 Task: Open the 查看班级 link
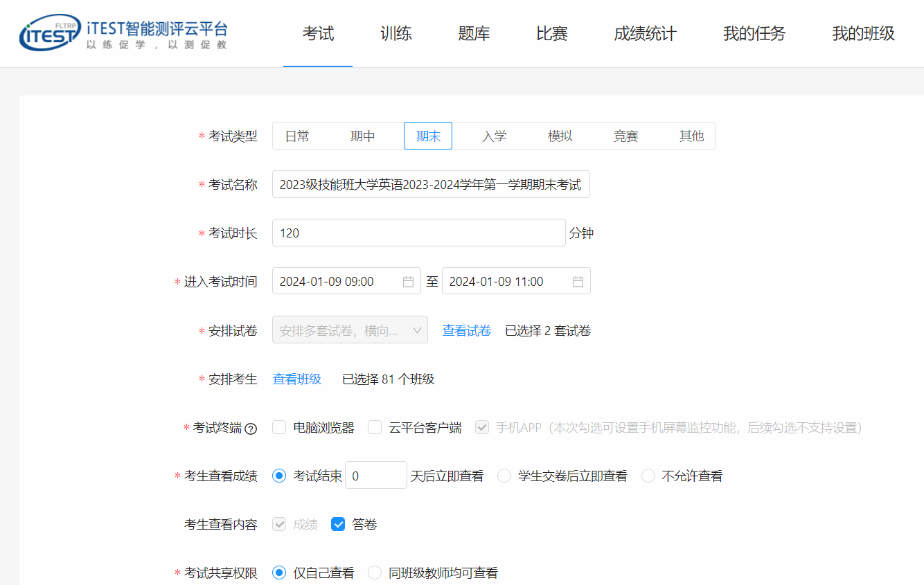pos(297,379)
